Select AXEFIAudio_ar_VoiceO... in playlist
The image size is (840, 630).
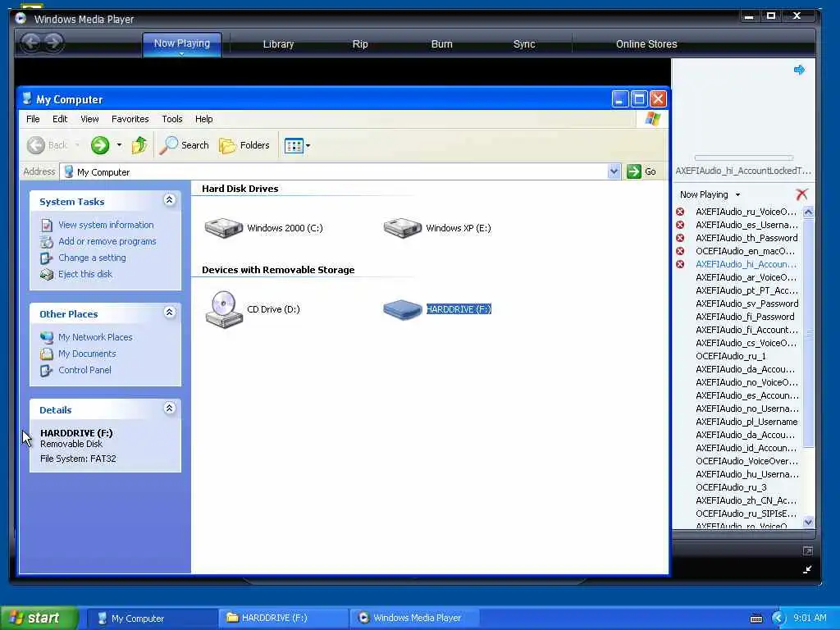[x=746, y=277]
